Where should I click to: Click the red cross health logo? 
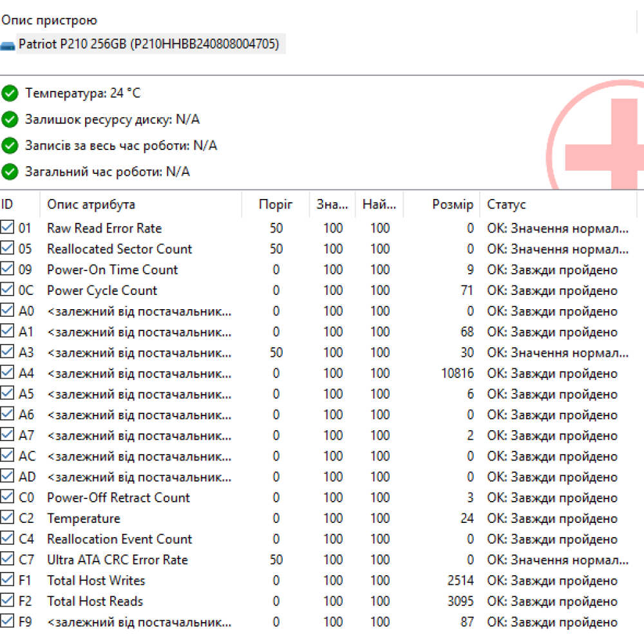tap(599, 145)
